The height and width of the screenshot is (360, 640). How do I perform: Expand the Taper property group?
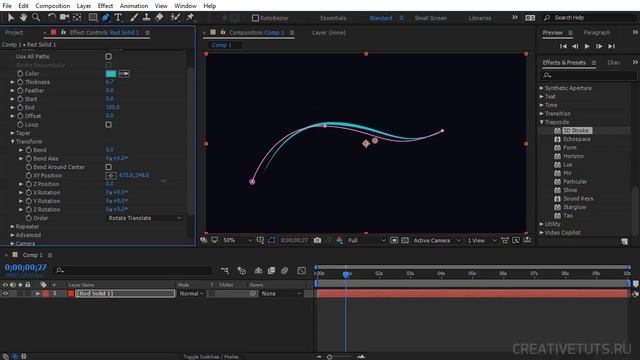click(12, 133)
